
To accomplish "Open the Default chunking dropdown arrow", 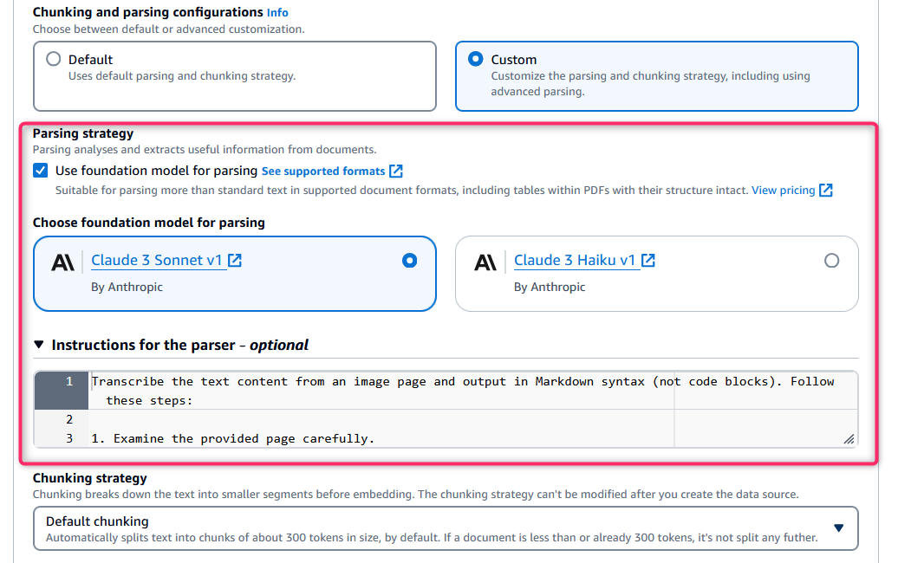I will [x=838, y=528].
